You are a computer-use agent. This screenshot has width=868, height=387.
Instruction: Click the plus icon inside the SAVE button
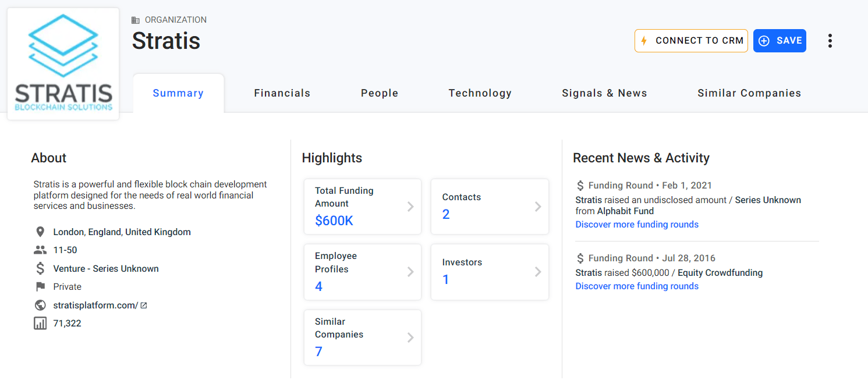(764, 41)
